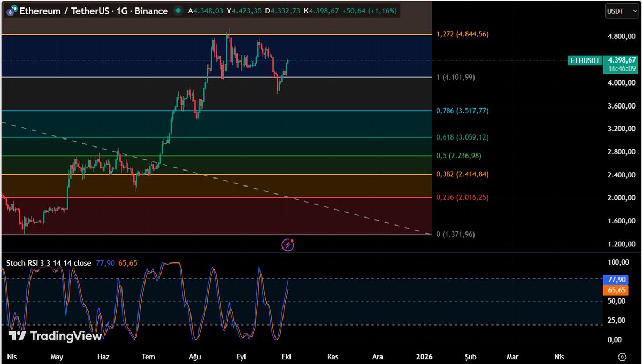Viewport: 642px width, 364px height.
Task: Click 2.000,00 on the price axis
Action: 621,198
